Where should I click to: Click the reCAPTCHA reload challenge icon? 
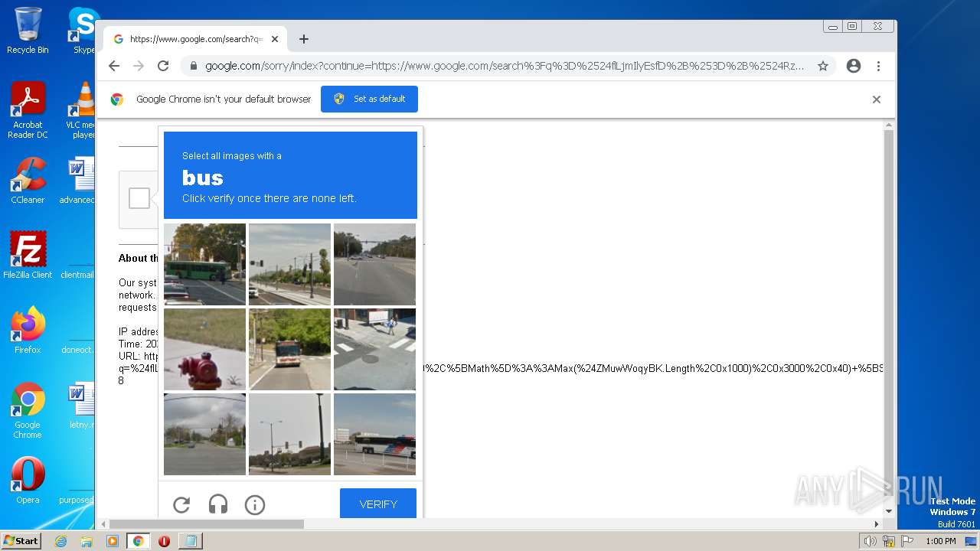point(181,504)
